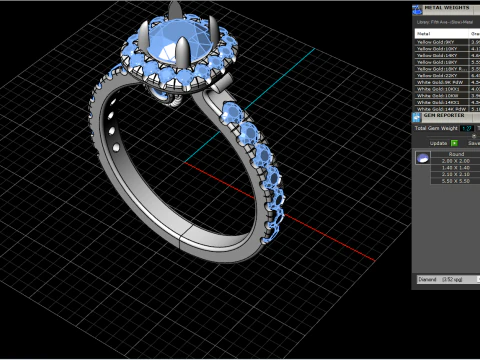This screenshot has width=480, height=360.
Task: Click the Total Gem Weight value field
Action: point(467,128)
